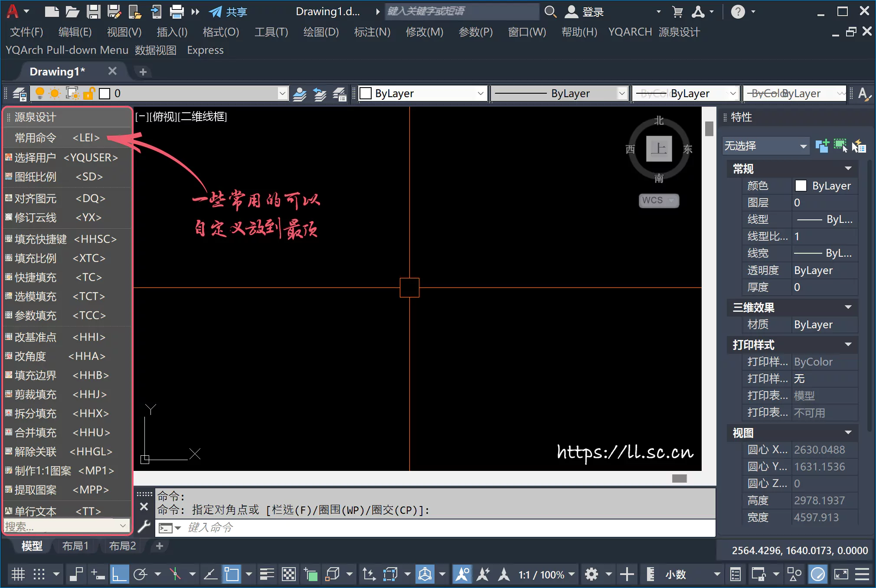Open workspace switching gear icon
Viewport: 876px width, 588px height.
pos(591,575)
